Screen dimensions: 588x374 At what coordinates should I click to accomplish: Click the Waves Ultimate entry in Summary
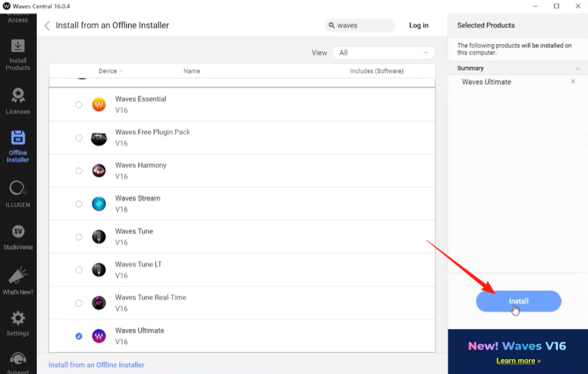click(x=486, y=82)
